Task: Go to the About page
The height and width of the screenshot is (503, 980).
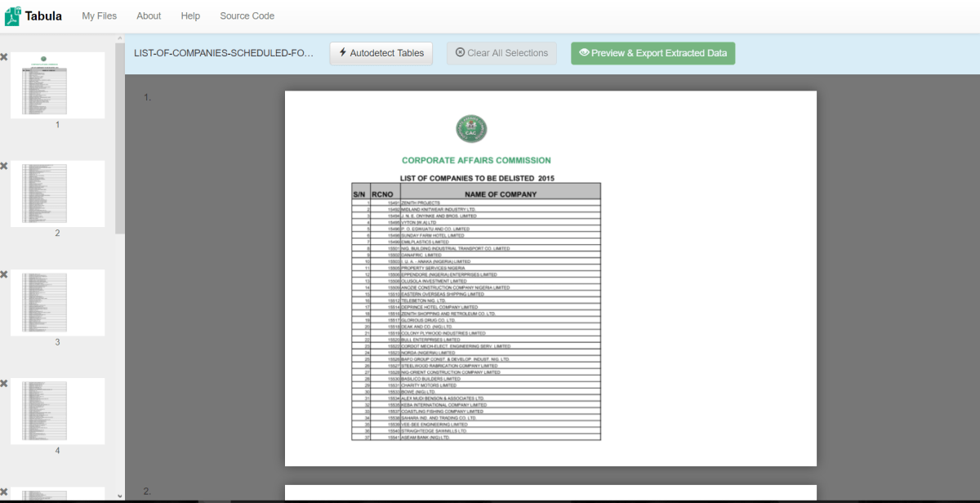Action: (149, 16)
